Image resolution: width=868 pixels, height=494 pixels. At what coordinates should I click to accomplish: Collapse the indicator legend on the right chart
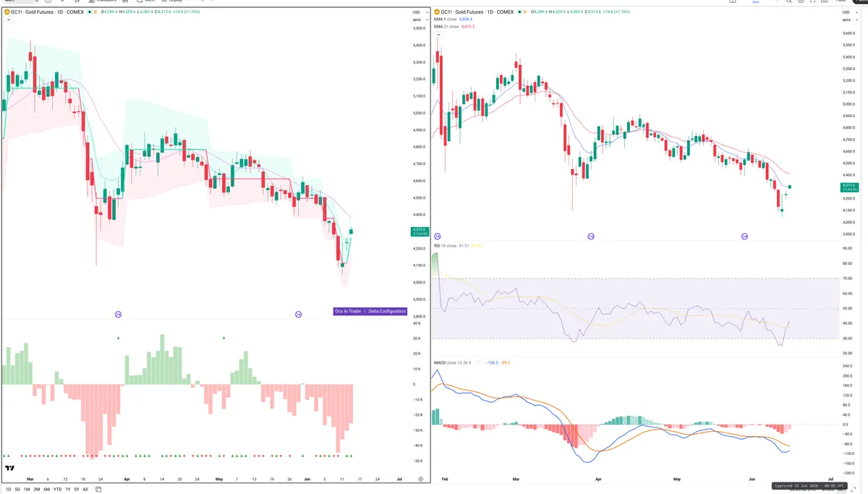[437, 35]
